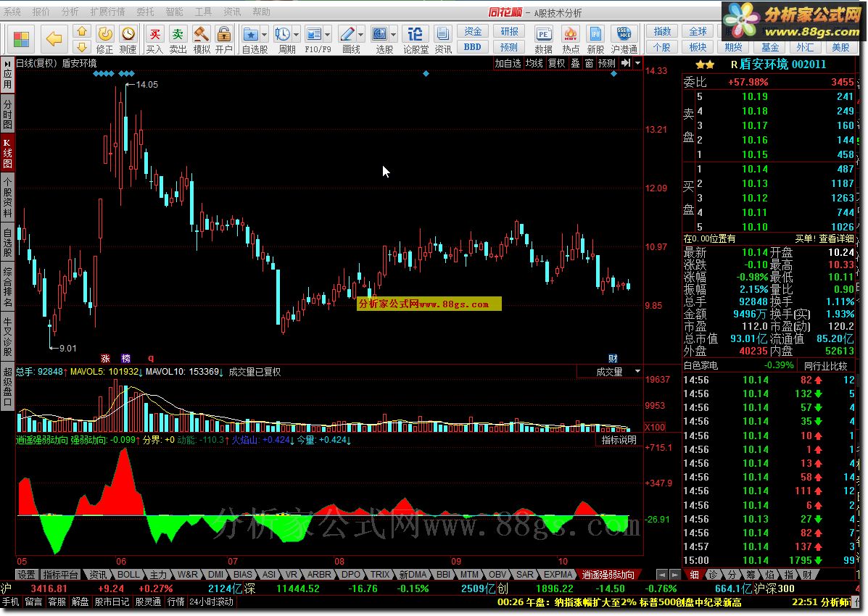Image resolution: width=868 pixels, height=616 pixels.
Task: Open the 指标平台 indicator platform tab
Action: pyautogui.click(x=61, y=575)
